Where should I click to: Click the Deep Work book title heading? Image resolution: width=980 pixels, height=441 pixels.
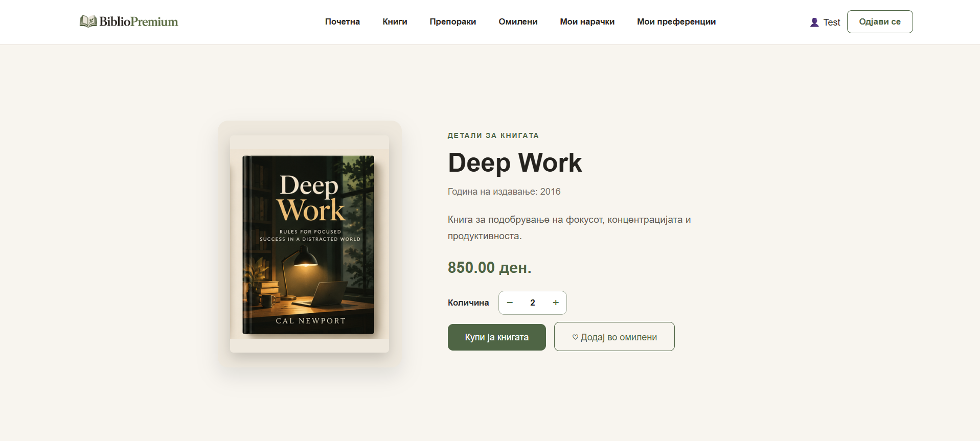tap(515, 163)
